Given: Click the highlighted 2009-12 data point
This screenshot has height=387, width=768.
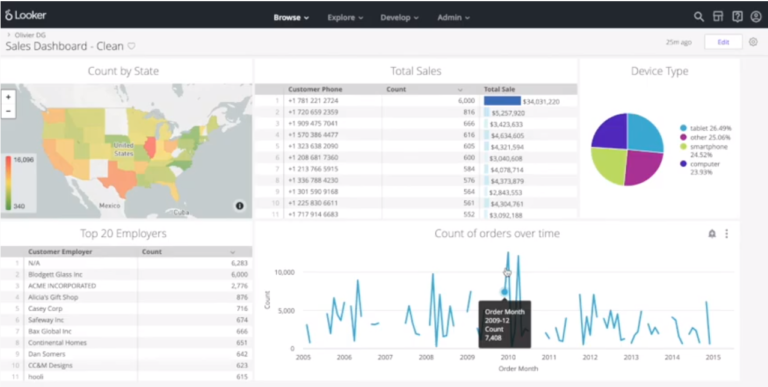Looking at the screenshot, I should (504, 292).
